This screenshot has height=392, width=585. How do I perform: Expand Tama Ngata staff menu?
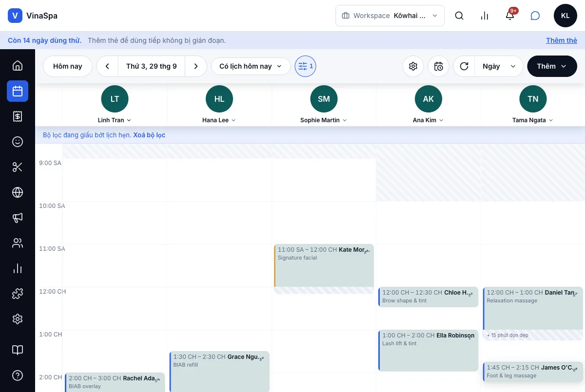click(x=533, y=120)
